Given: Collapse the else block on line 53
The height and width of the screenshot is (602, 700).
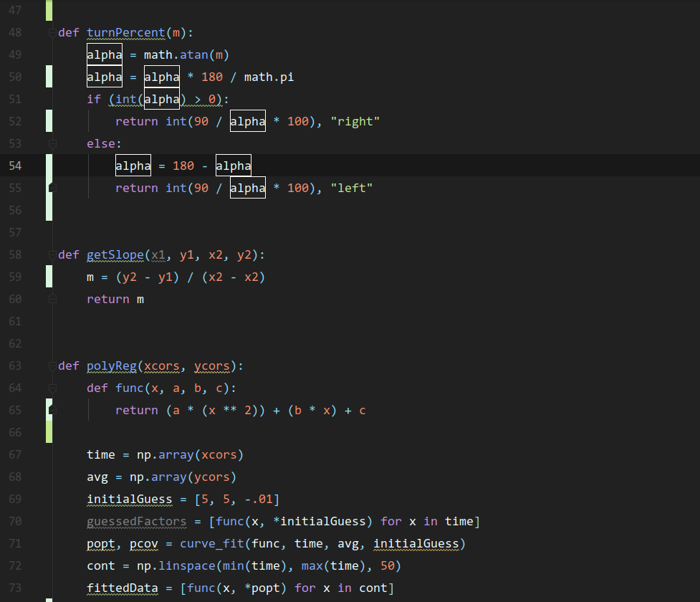Looking at the screenshot, I should pos(51,143).
